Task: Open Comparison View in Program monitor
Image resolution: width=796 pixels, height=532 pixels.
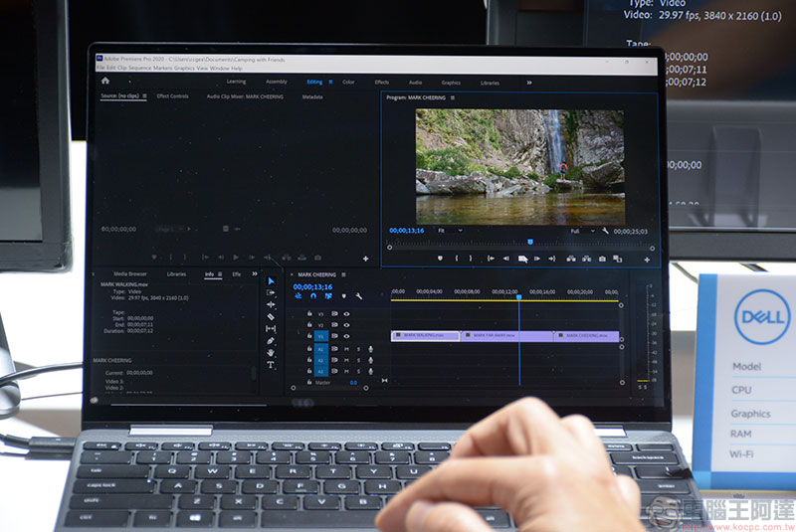Action: (617, 259)
